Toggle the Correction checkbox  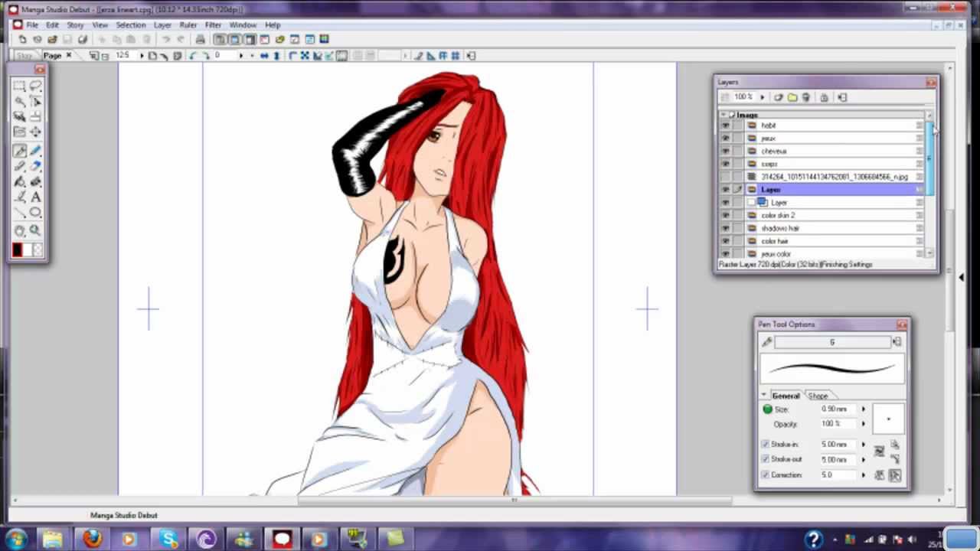pyautogui.click(x=765, y=474)
